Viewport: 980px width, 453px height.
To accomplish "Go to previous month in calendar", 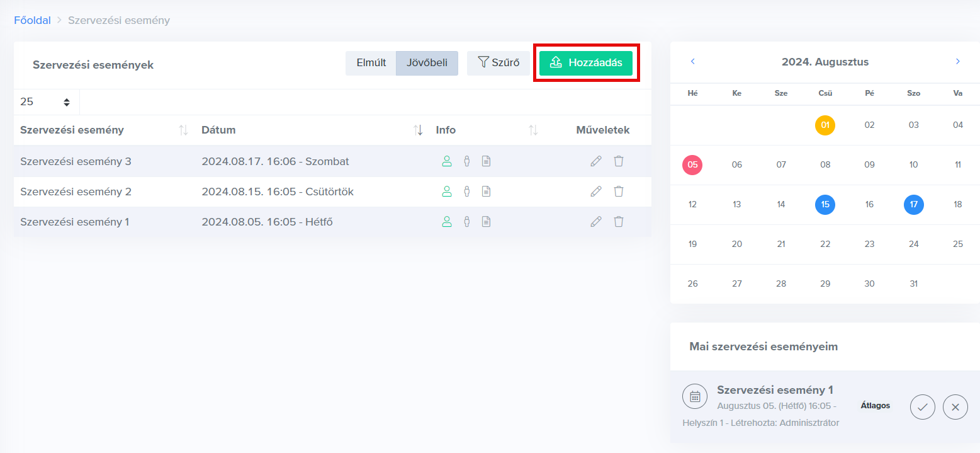I will pyautogui.click(x=693, y=62).
